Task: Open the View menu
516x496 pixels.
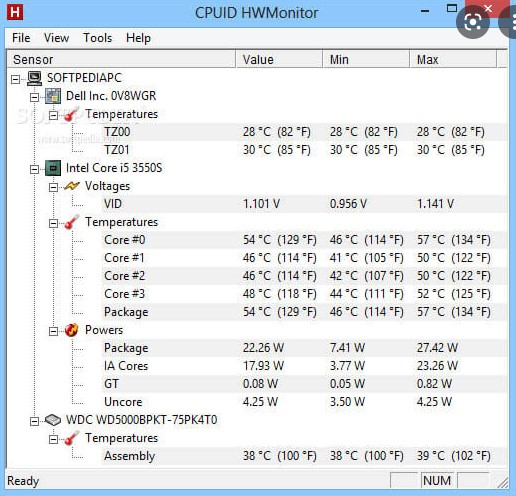Action: point(56,38)
